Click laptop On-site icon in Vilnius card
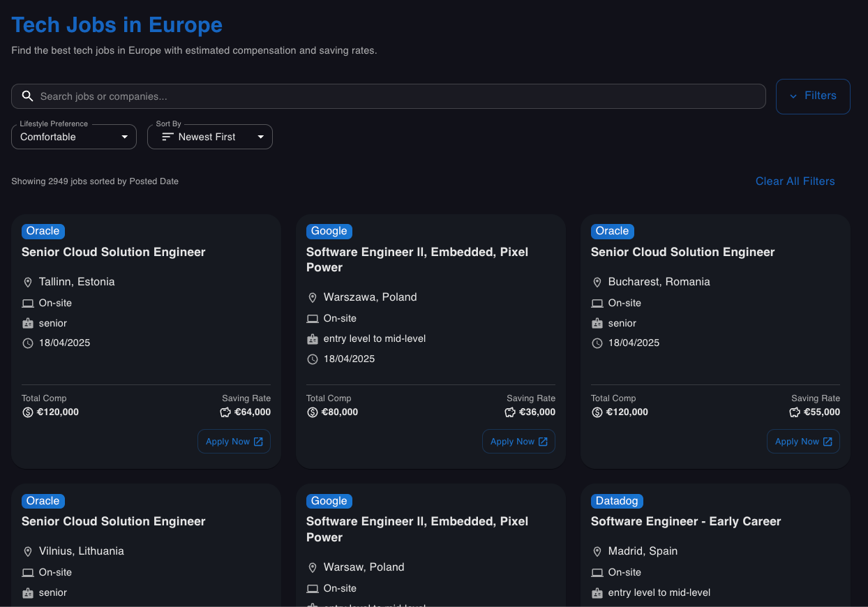Screen dimensions: 868x607 pyautogui.click(x=28, y=573)
